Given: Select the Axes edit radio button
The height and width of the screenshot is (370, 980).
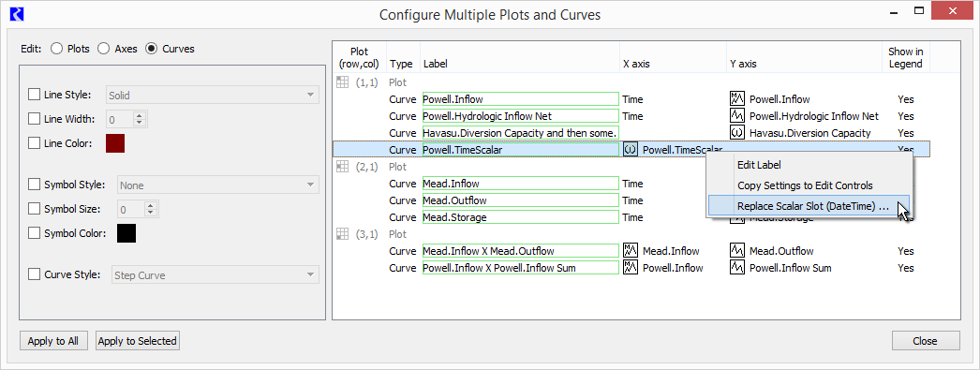Looking at the screenshot, I should coord(104,49).
